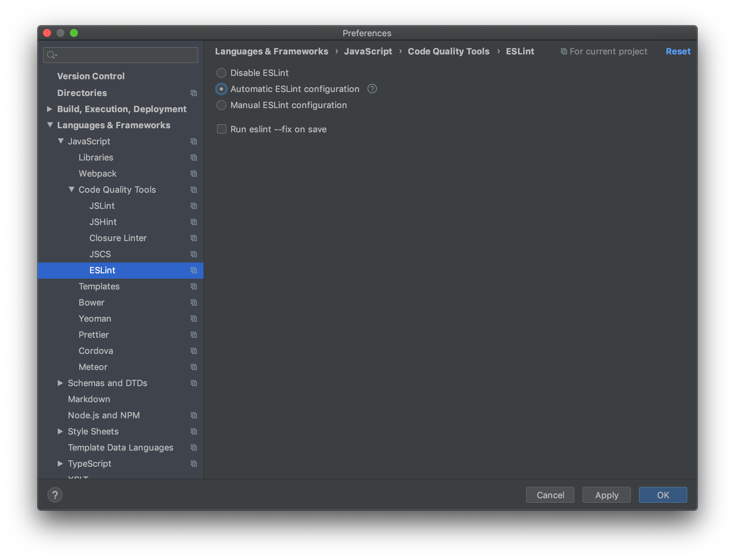Click the project-level icon beside Webpack
The height and width of the screenshot is (560, 735).
(194, 174)
